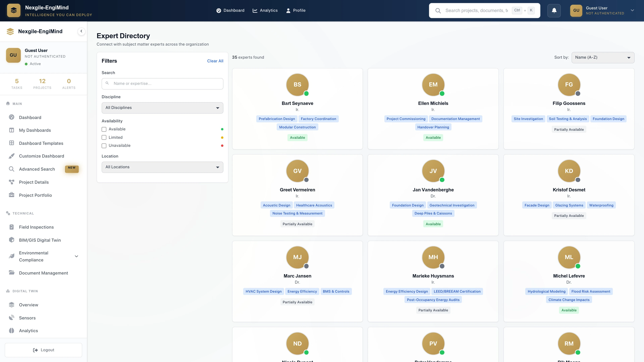644x362 pixels.
Task: Click the Nexgile-EngiMind logo
Action: coord(14,11)
